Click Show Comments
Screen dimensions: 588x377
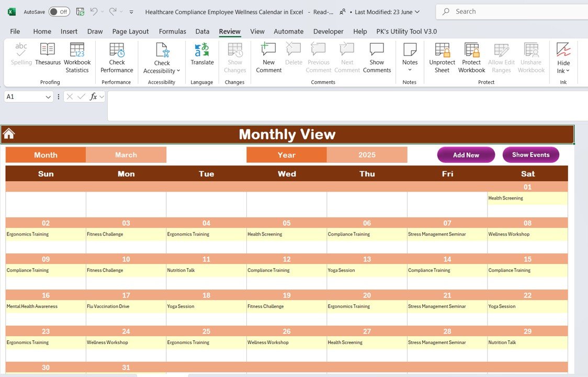(377, 58)
